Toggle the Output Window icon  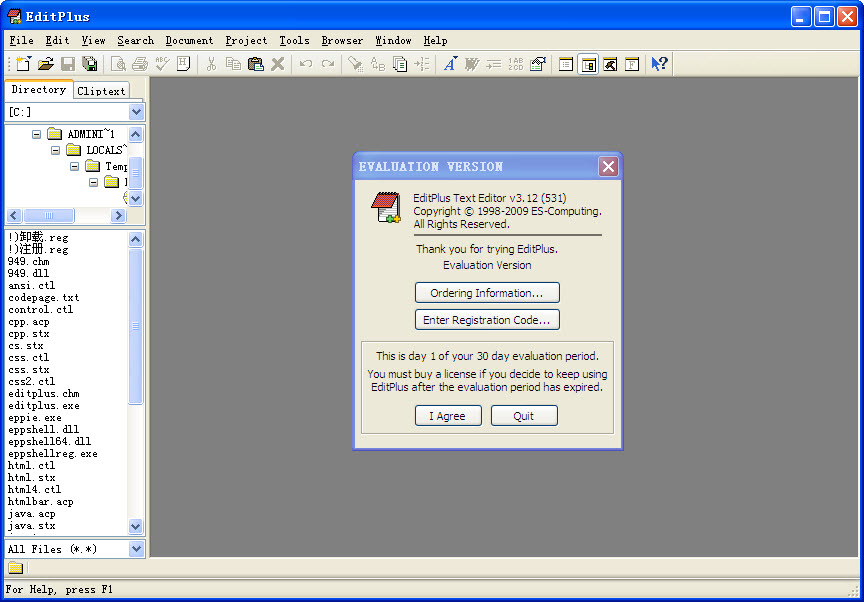[610, 64]
